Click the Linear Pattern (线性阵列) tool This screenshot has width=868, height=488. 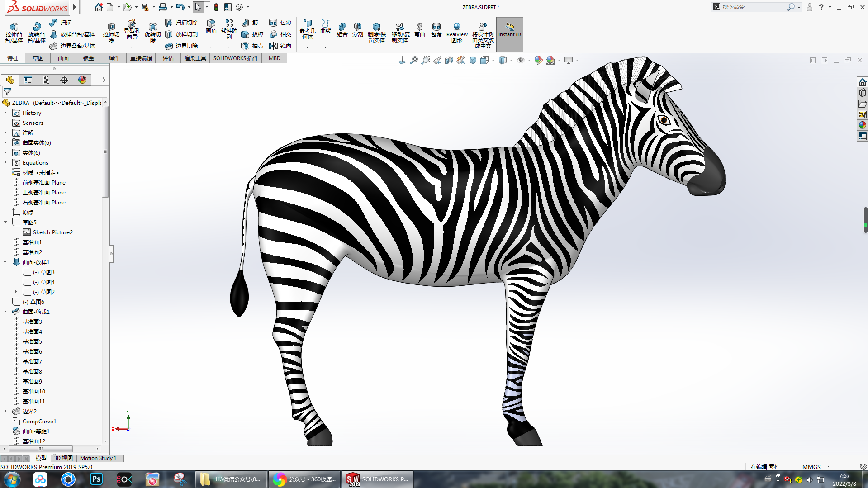(x=229, y=29)
